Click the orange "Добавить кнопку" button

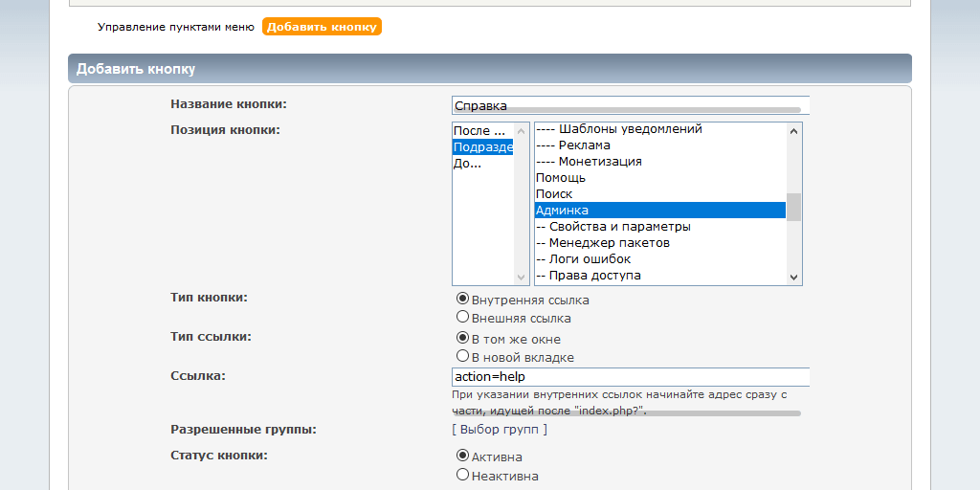322,27
